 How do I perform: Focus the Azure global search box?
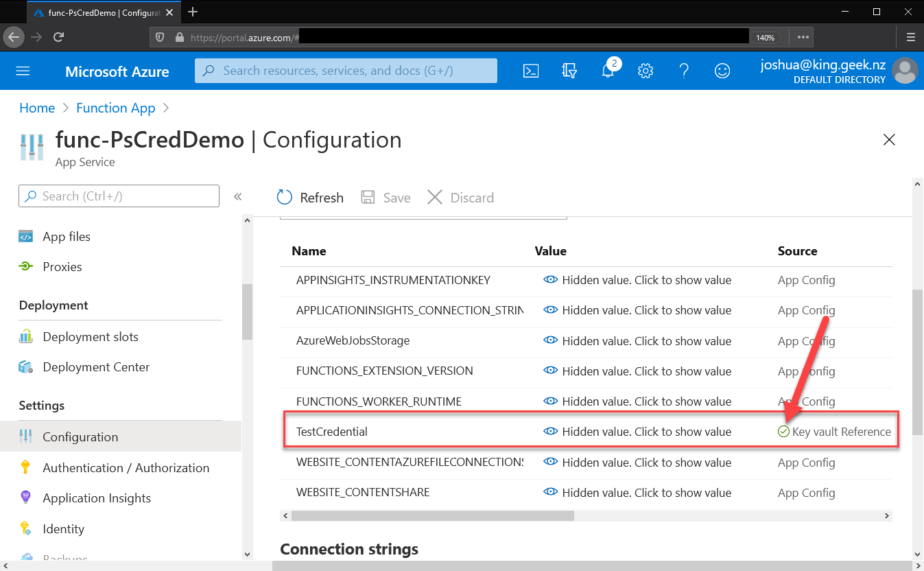(x=346, y=71)
